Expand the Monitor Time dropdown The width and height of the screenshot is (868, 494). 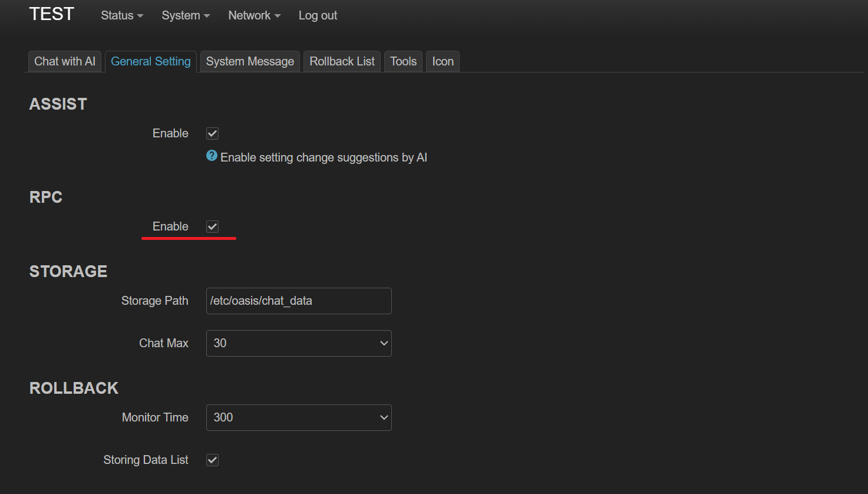pyautogui.click(x=298, y=417)
